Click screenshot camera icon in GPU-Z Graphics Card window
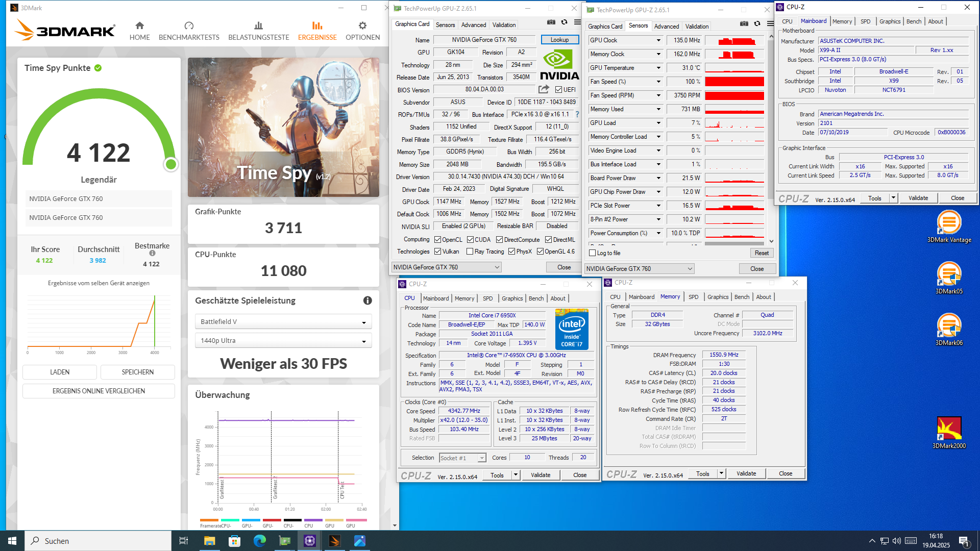This screenshot has height=551, width=980. tap(551, 22)
